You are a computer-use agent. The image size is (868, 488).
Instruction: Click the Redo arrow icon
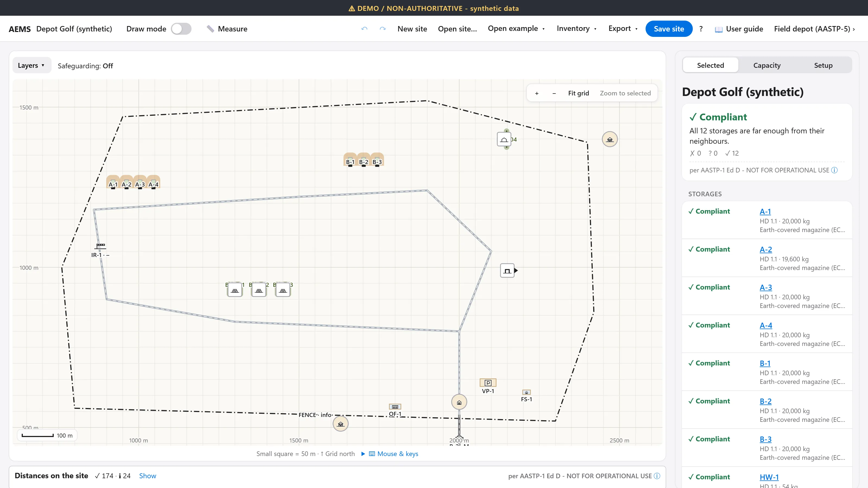click(x=382, y=29)
